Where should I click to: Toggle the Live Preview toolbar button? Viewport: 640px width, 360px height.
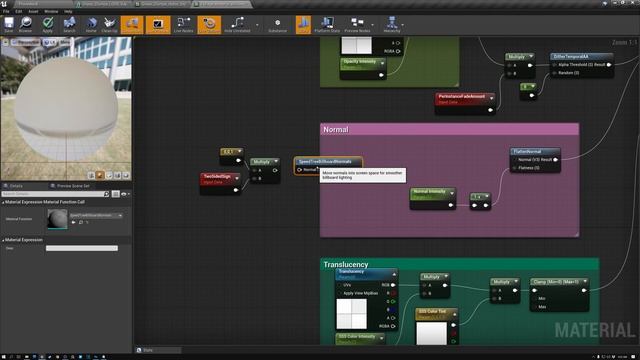click(158, 24)
